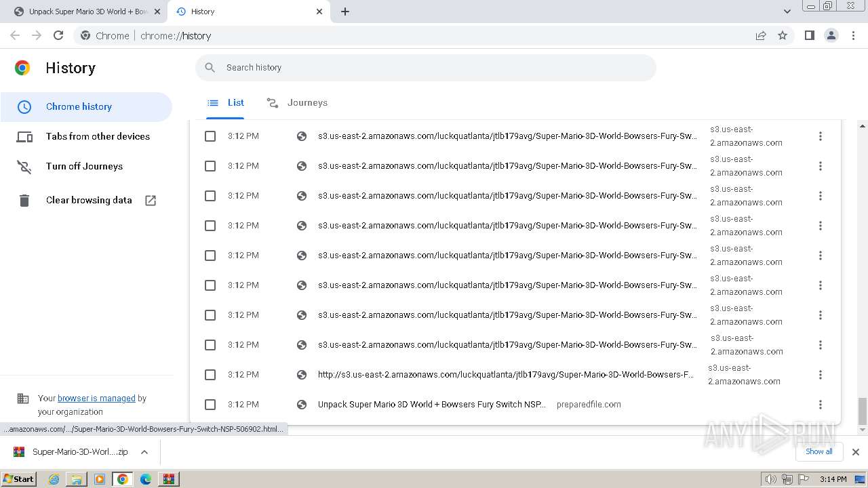Open Chrome profile avatar menu
This screenshot has width=868, height=488.
pyautogui.click(x=831, y=35)
